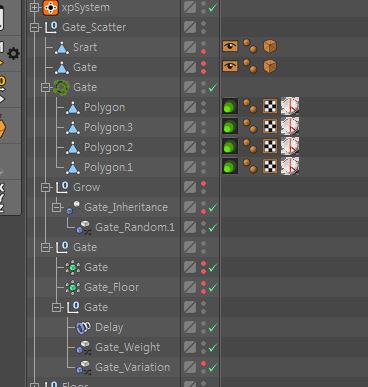Toggle Gate_Variation enable checkmark

click(212, 368)
